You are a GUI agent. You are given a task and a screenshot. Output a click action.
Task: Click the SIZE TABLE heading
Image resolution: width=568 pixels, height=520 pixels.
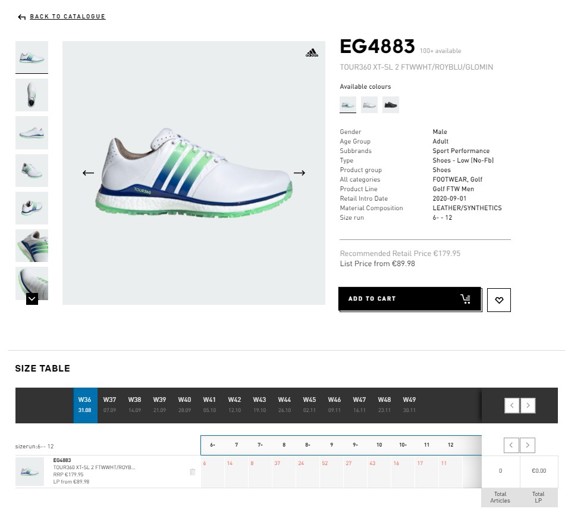[x=42, y=369]
